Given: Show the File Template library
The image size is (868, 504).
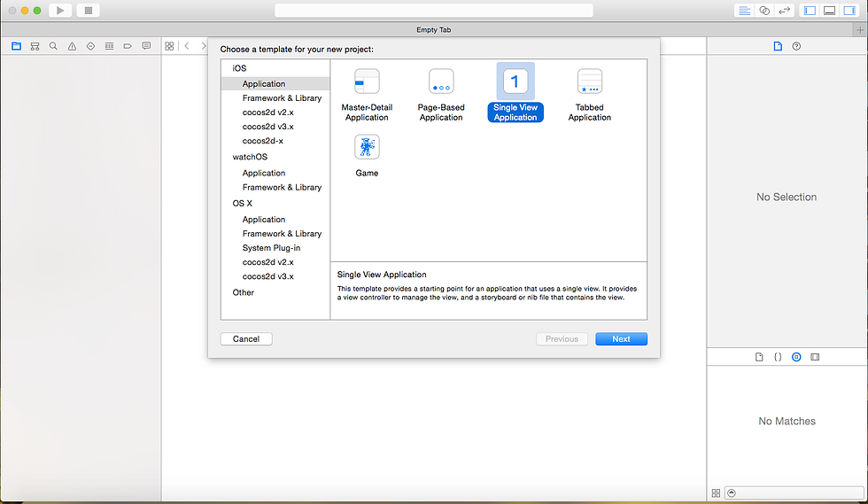Looking at the screenshot, I should 759,357.
